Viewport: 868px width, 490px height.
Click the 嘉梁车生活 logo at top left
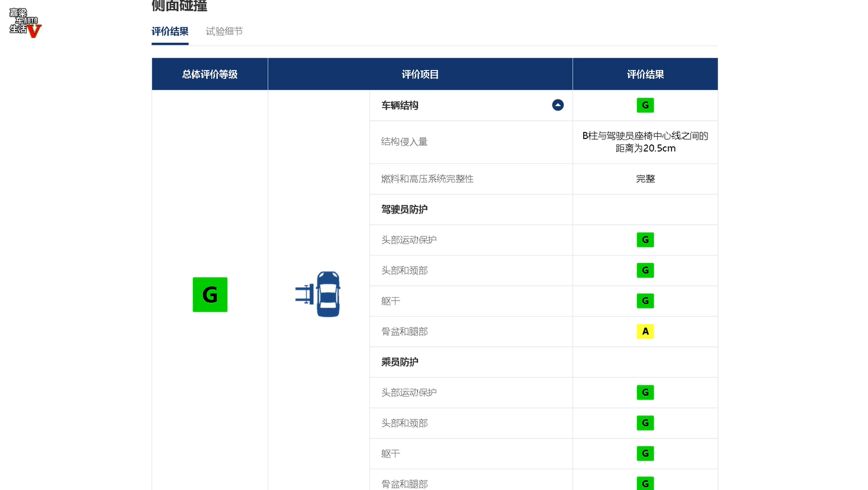25,22
